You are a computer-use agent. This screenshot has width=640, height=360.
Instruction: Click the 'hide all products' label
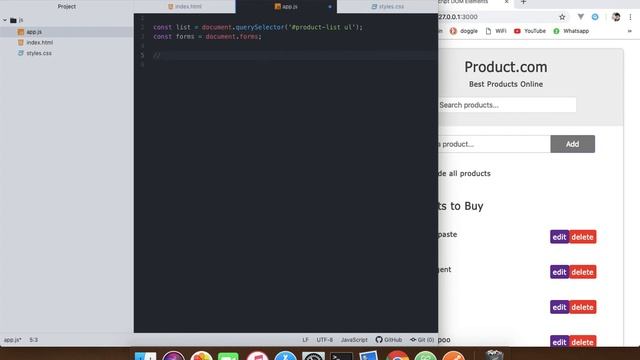tap(464, 173)
